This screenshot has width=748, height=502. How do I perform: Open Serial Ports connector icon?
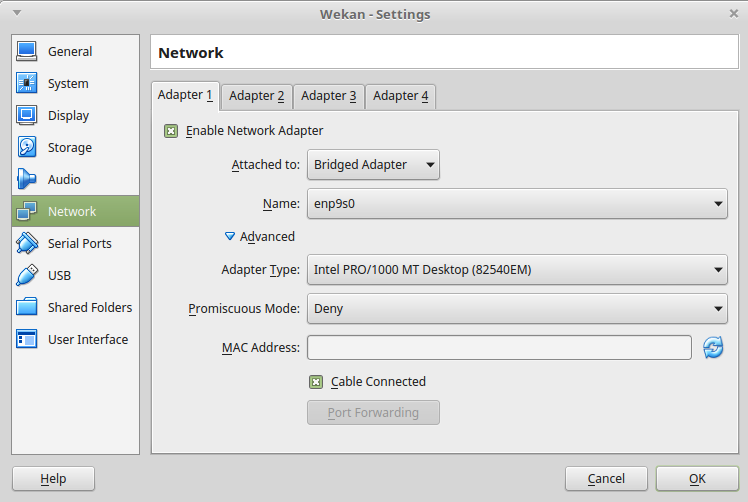click(27, 244)
